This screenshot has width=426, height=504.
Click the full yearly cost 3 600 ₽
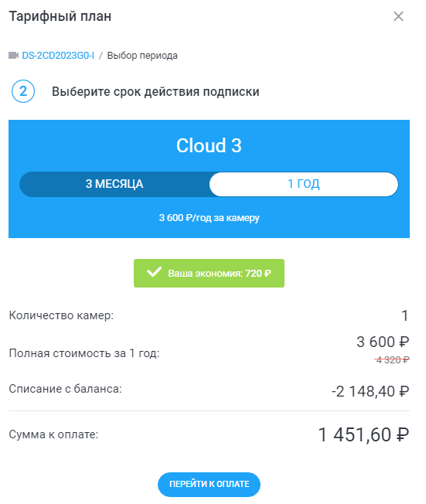[383, 342]
